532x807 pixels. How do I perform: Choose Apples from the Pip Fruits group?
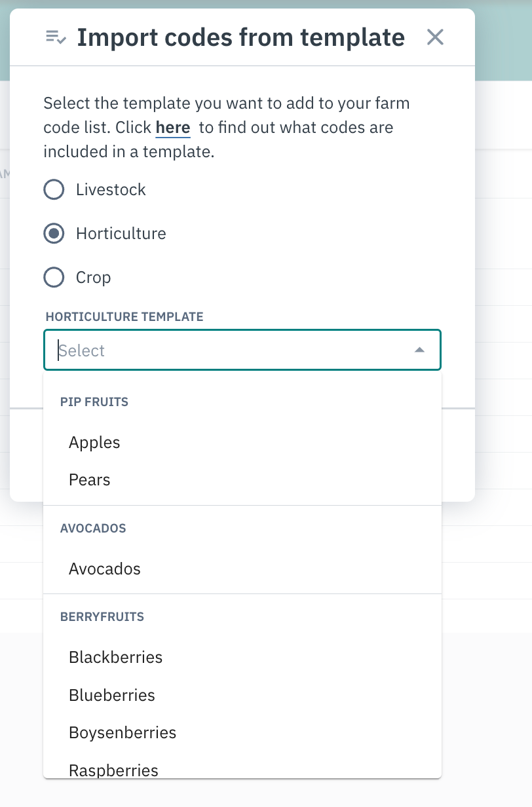coord(94,442)
